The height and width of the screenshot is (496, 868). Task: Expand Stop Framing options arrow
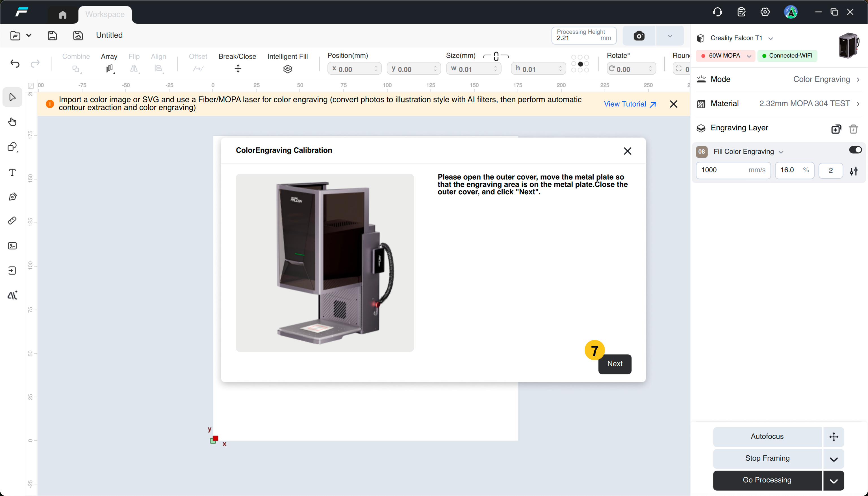pyautogui.click(x=833, y=458)
